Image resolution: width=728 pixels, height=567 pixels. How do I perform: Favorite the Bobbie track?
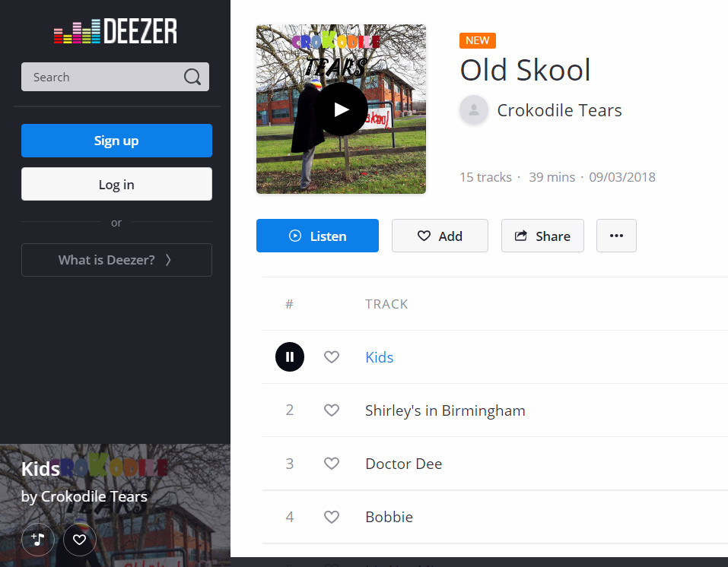coord(332,517)
